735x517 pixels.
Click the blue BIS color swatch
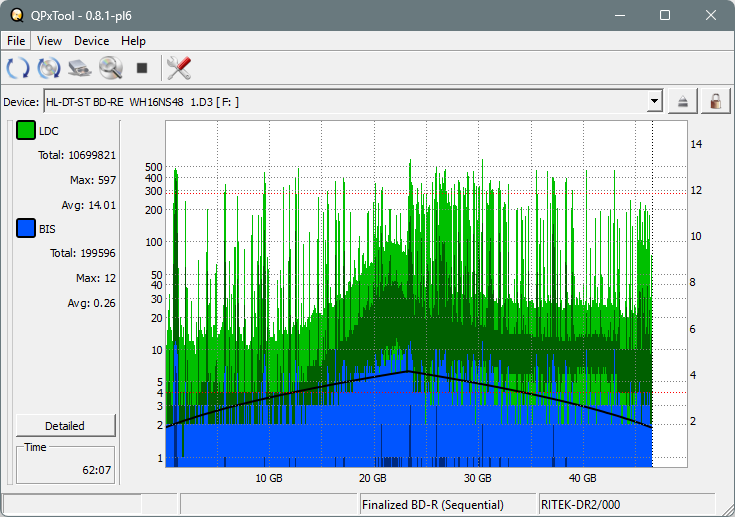[25, 229]
